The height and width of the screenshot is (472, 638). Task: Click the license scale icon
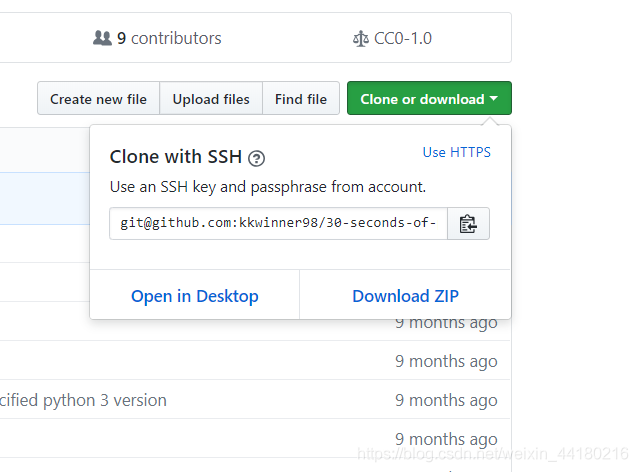point(361,39)
